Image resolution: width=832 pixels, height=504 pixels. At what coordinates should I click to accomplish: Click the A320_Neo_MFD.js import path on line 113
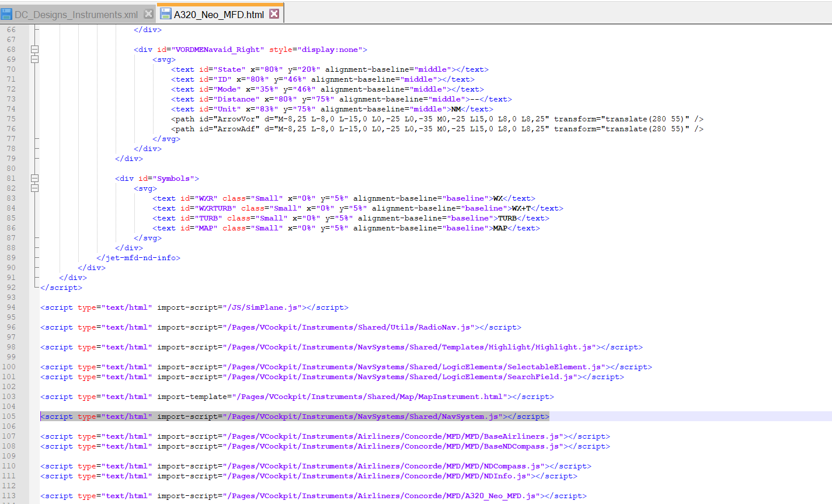tap(382, 496)
